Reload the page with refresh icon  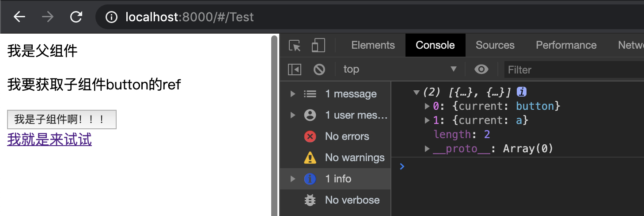(x=76, y=17)
